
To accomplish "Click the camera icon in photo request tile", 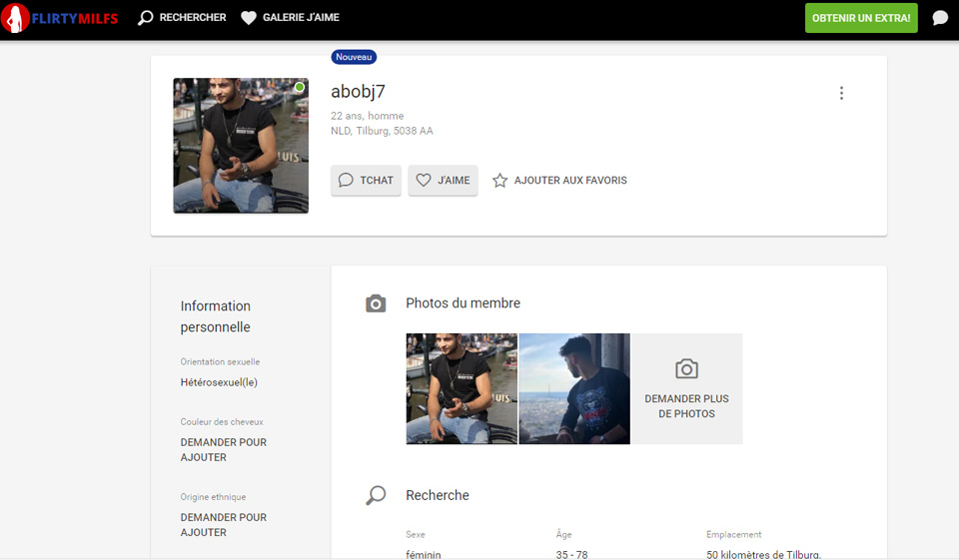I will click(x=686, y=369).
